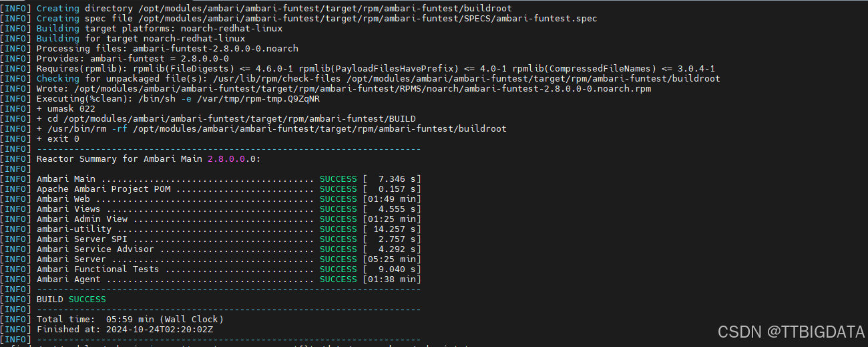This screenshot has width=868, height=347.
Task: Select the 'Ambari Views' summary line
Action: [x=210, y=209]
